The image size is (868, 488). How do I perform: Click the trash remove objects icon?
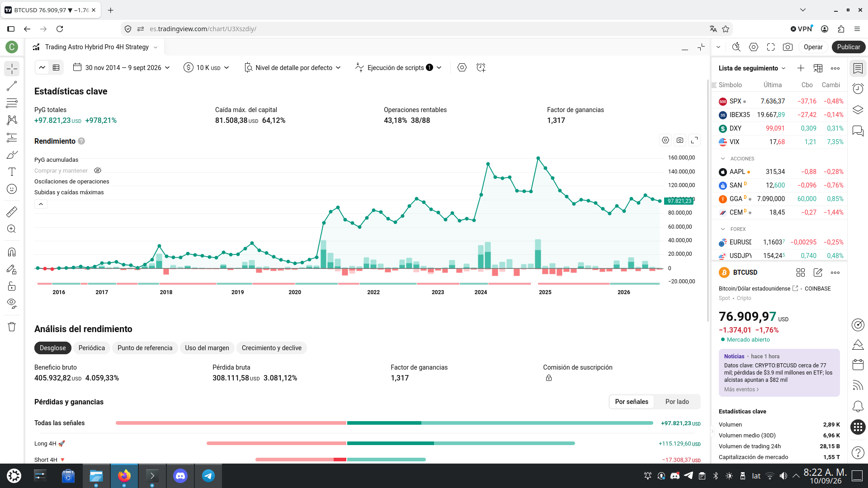point(12,327)
